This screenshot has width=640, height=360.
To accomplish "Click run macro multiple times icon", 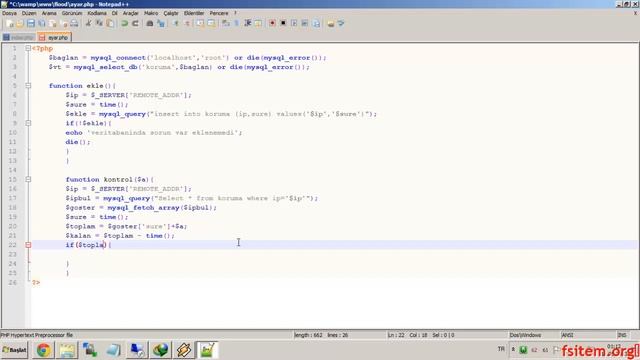I will click(x=305, y=24).
